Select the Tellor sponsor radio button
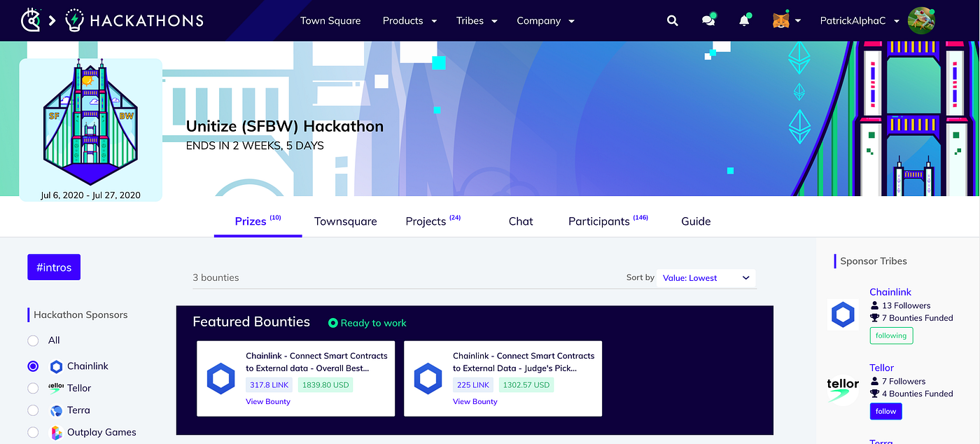980x444 pixels. coord(33,388)
